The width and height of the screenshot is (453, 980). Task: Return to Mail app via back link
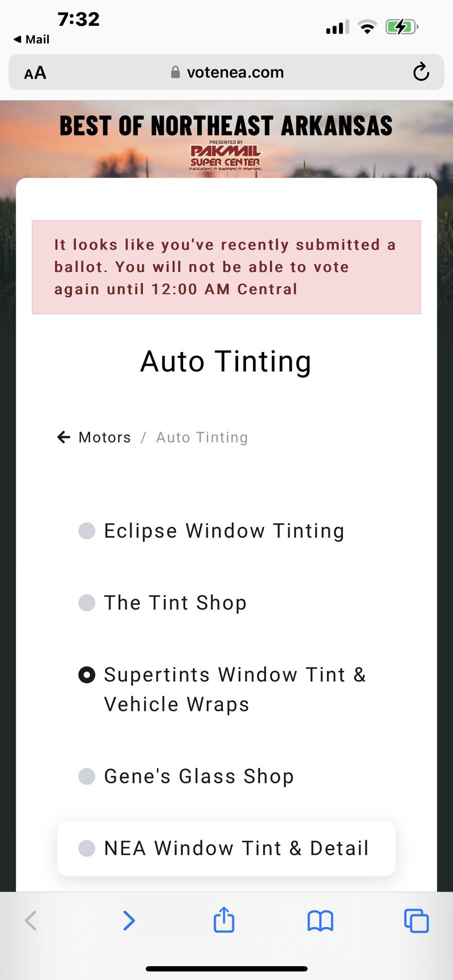32,39
